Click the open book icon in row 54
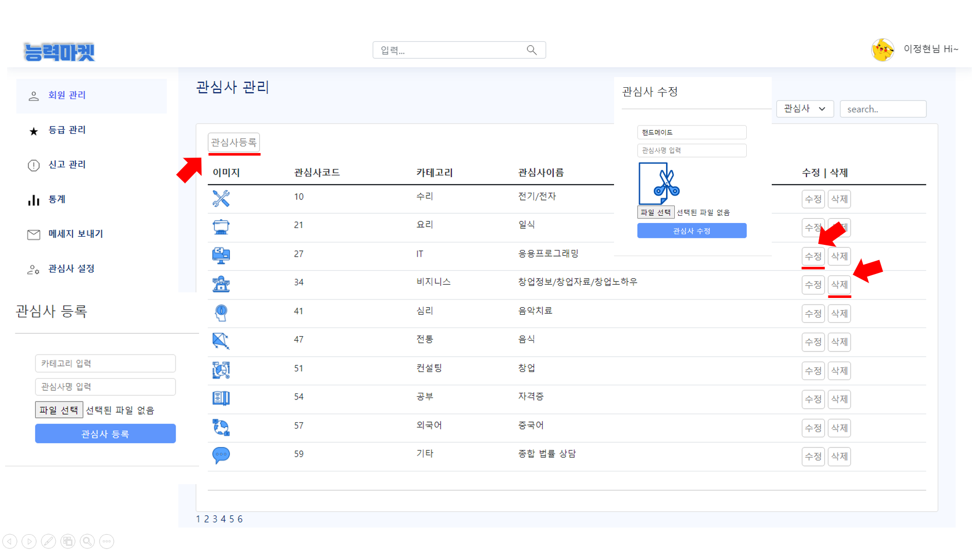Screen dimensions: 980x551 point(221,398)
